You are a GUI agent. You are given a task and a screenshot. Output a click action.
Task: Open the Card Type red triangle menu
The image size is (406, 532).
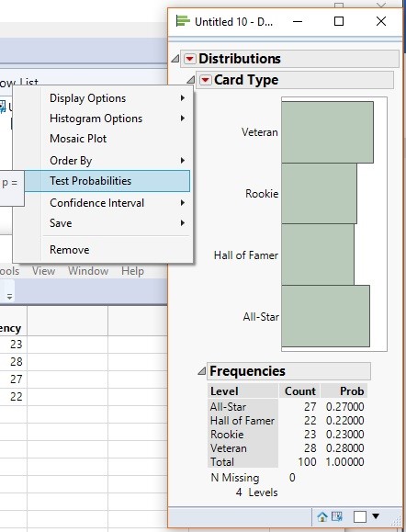tap(205, 80)
